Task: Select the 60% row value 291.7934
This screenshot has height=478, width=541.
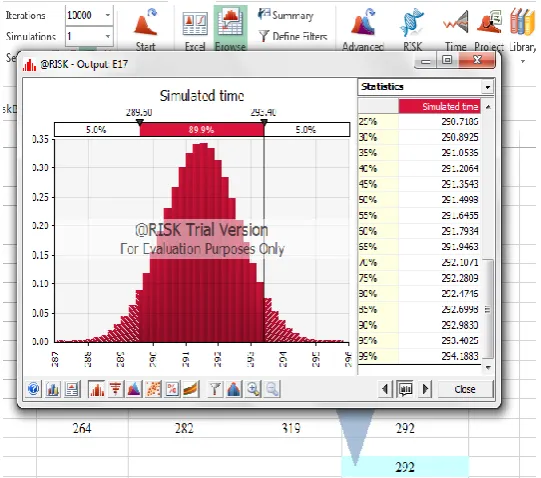Action: point(460,231)
